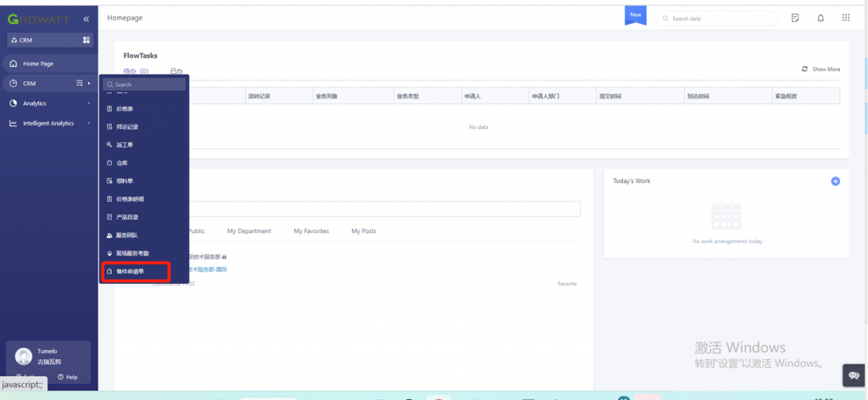Focus the Search data field
Viewport: 868px width, 400px height.
point(716,19)
